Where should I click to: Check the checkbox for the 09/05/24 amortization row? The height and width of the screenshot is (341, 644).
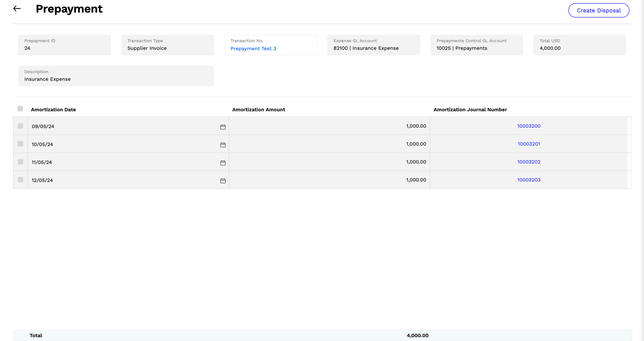click(20, 126)
